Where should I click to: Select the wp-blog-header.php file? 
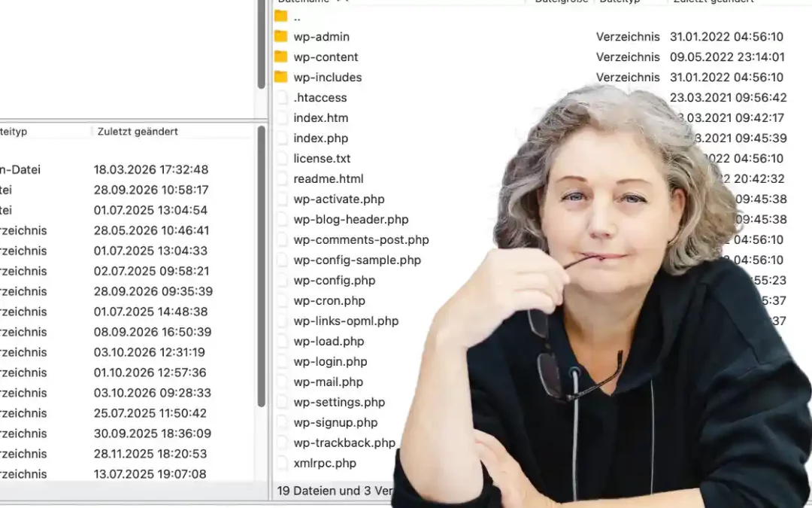pos(350,219)
